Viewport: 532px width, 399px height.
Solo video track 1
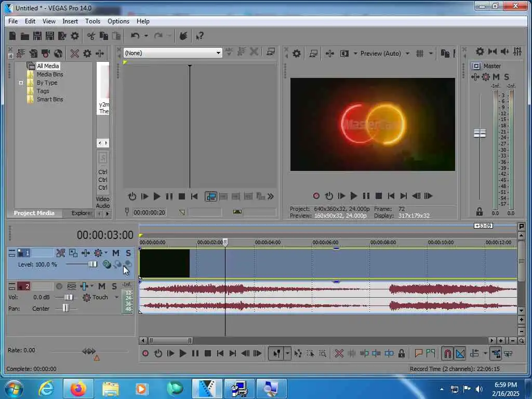point(128,253)
